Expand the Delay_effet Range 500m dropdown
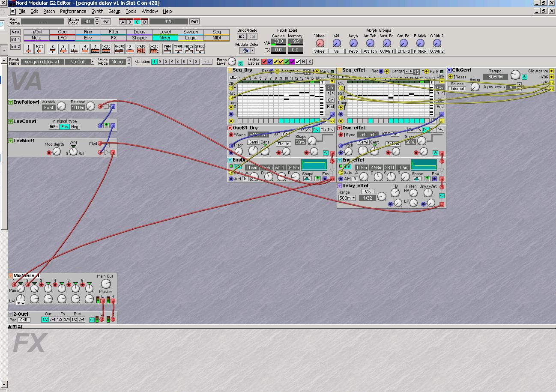This screenshot has width=556, height=392. click(353, 198)
